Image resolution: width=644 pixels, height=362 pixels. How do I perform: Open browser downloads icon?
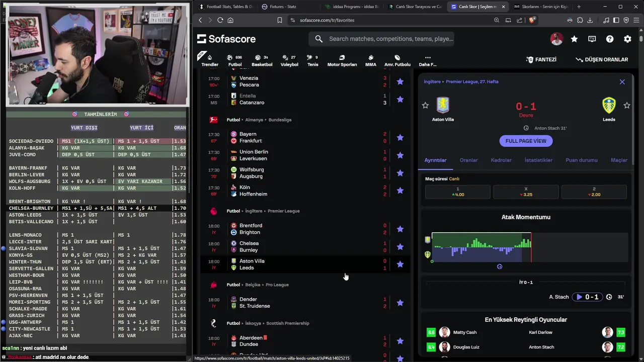click(590, 20)
